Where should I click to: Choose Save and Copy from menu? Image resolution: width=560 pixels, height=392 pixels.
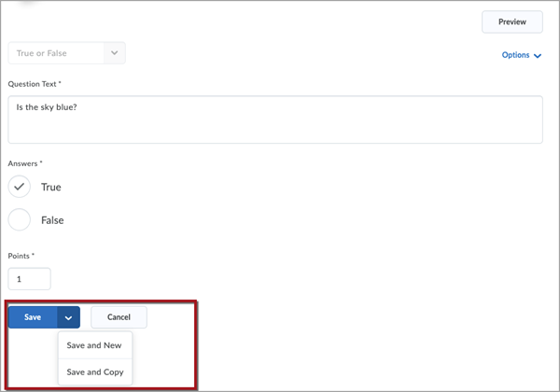[x=95, y=372]
